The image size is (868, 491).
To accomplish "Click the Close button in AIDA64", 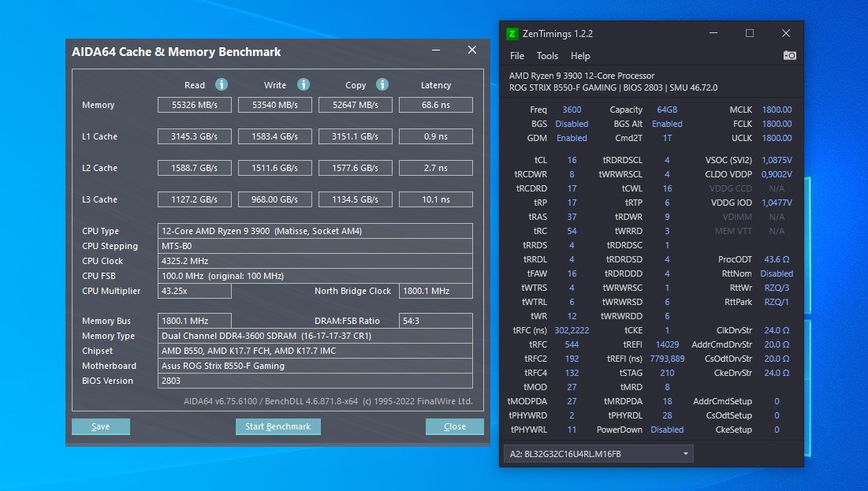I will tap(454, 427).
